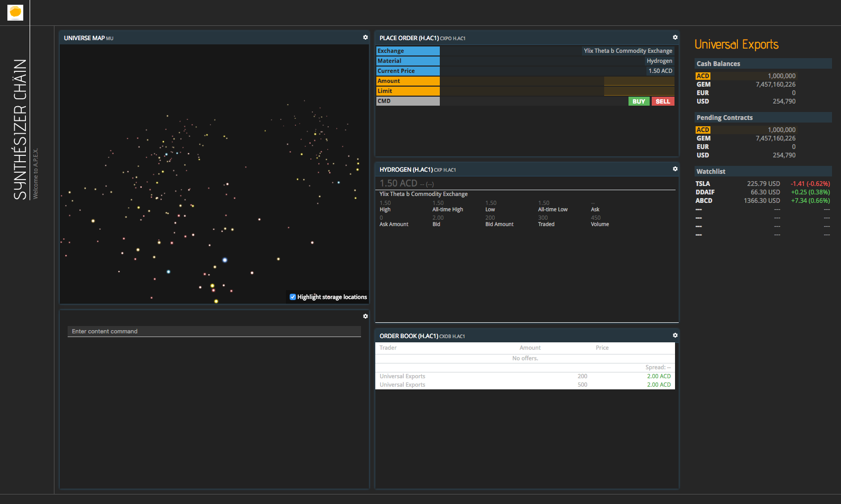Screen dimensions: 841x504
Task: Click GEM under Cash Balances
Action: pyautogui.click(x=704, y=85)
